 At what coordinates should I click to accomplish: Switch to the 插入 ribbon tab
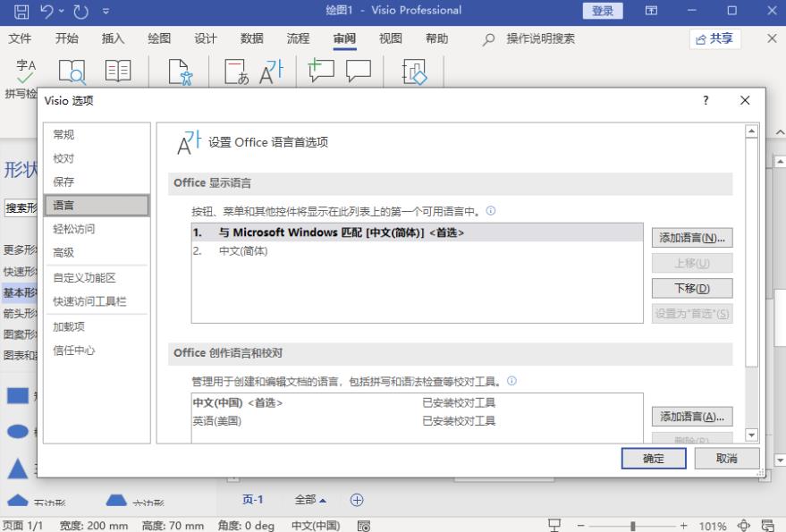click(x=113, y=38)
